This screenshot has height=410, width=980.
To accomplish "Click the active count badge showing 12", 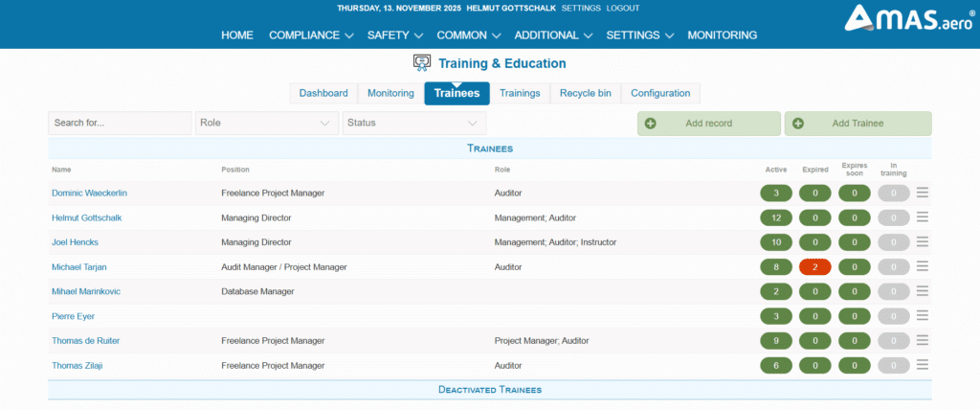I will pyautogui.click(x=776, y=217).
